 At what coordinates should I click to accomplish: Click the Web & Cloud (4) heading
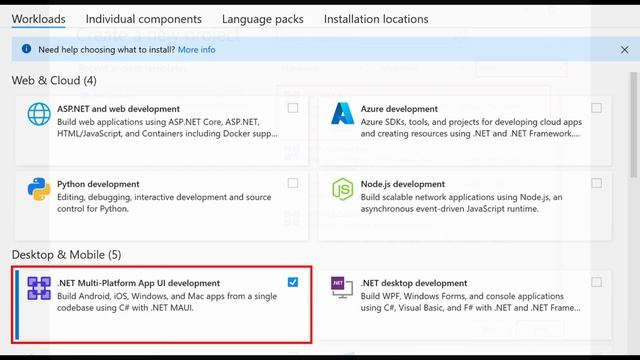point(54,81)
